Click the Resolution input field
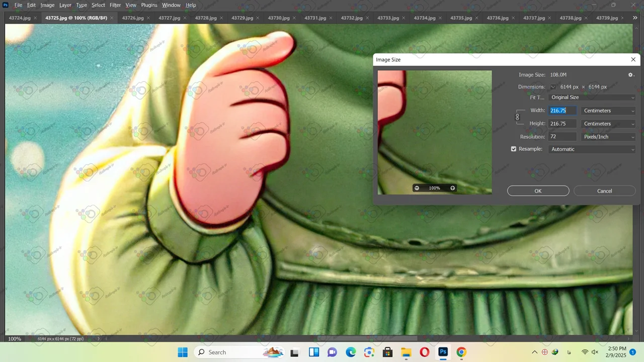644x362 pixels. pyautogui.click(x=562, y=137)
